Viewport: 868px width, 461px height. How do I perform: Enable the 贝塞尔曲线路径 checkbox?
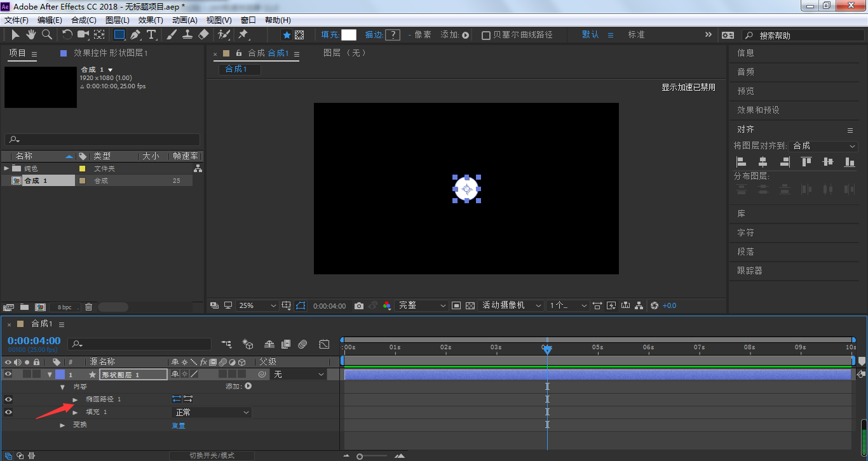pyautogui.click(x=486, y=36)
